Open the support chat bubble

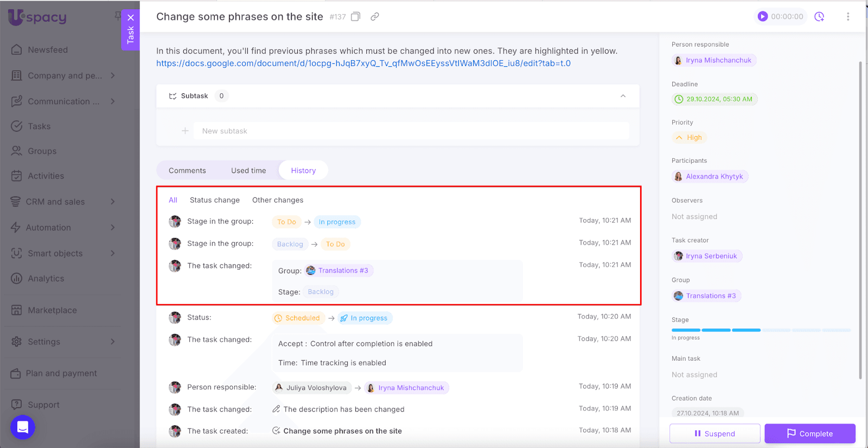pyautogui.click(x=23, y=427)
